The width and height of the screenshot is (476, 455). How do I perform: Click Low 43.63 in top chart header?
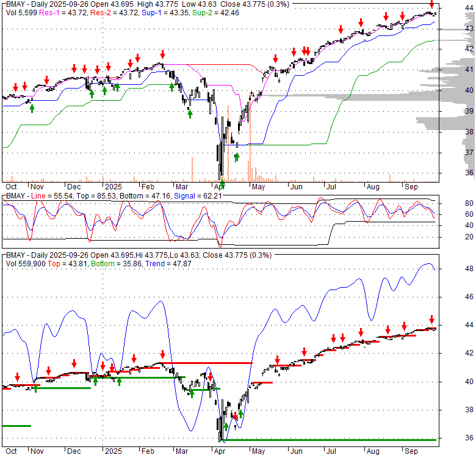tap(199, 4)
